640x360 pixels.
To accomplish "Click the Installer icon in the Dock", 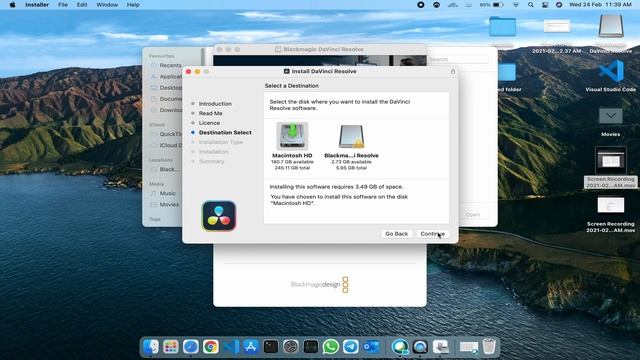I will pyautogui.click(x=440, y=347).
